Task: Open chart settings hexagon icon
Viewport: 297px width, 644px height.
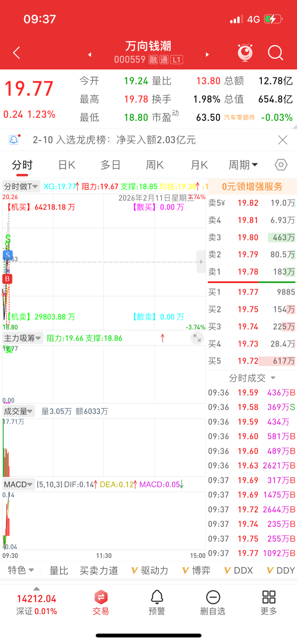Action: pyautogui.click(x=281, y=165)
